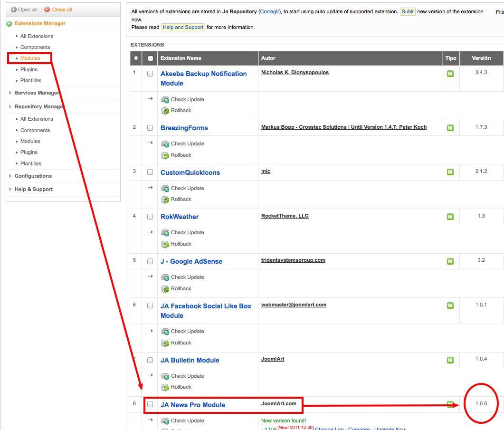Click the red Close all icon
The height and width of the screenshot is (430, 504).
[x=47, y=10]
